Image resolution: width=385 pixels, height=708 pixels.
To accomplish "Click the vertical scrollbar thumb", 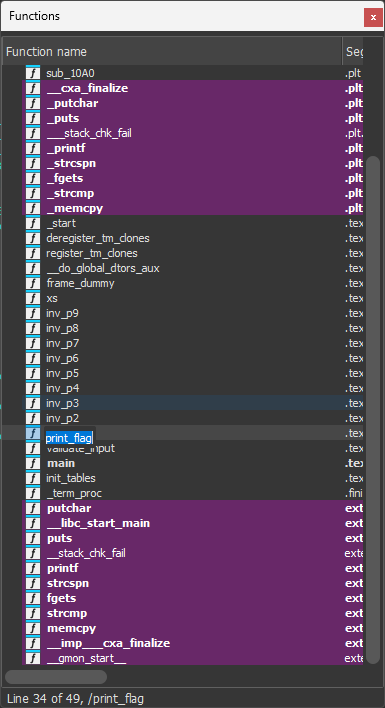I will point(373,410).
